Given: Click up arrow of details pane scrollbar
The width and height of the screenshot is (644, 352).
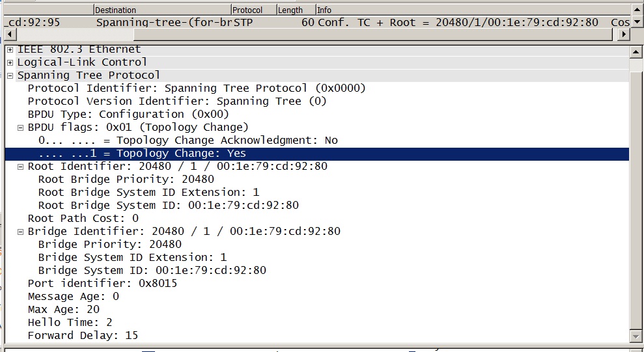Looking at the screenshot, I should 636,51.
